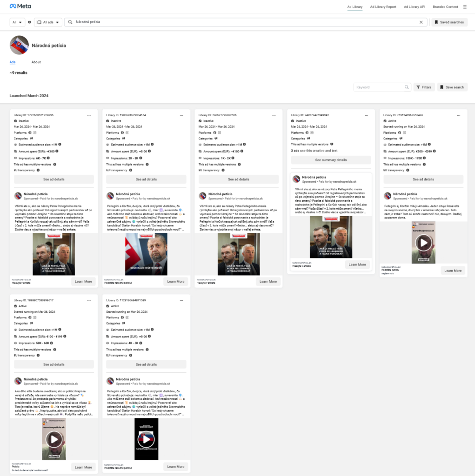The height and width of the screenshot is (476, 475).
Task: Open the hamburger menu beside Branded Content
Action: (x=465, y=7)
